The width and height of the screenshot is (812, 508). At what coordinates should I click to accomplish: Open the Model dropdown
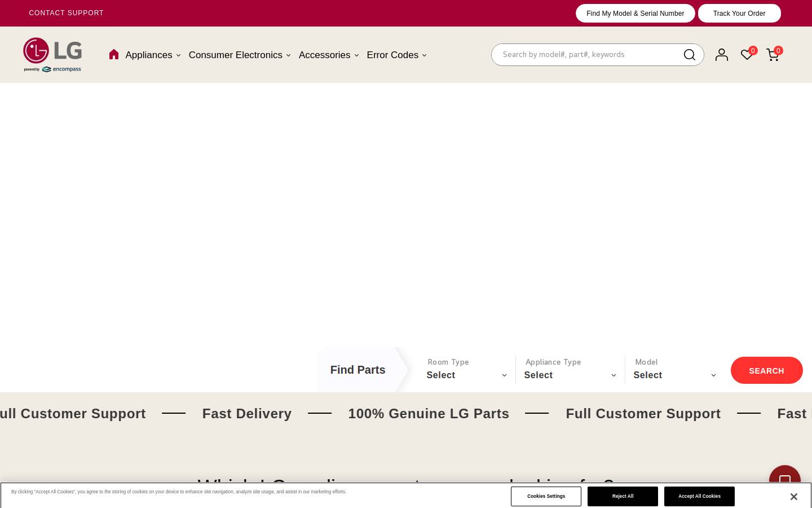coord(674,375)
